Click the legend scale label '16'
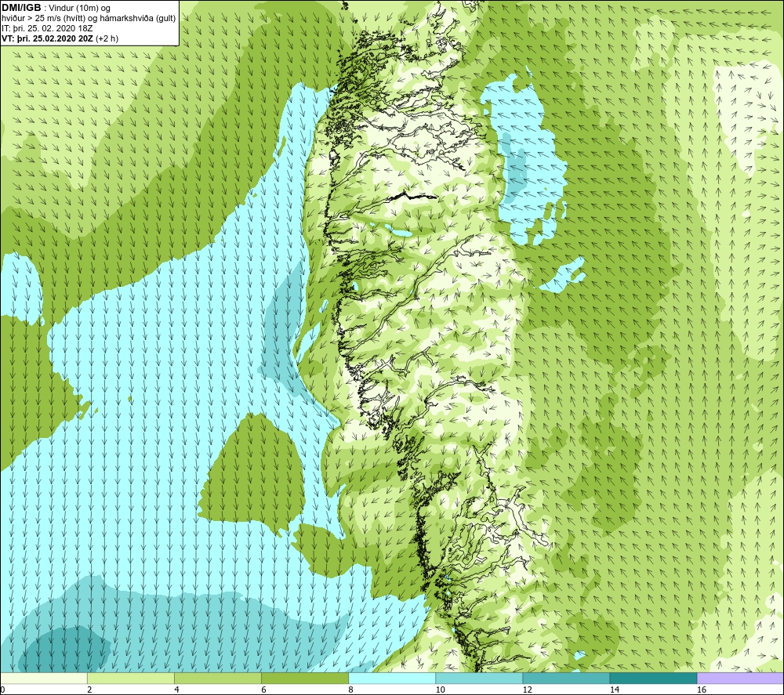This screenshot has height=695, width=784. coord(702,690)
